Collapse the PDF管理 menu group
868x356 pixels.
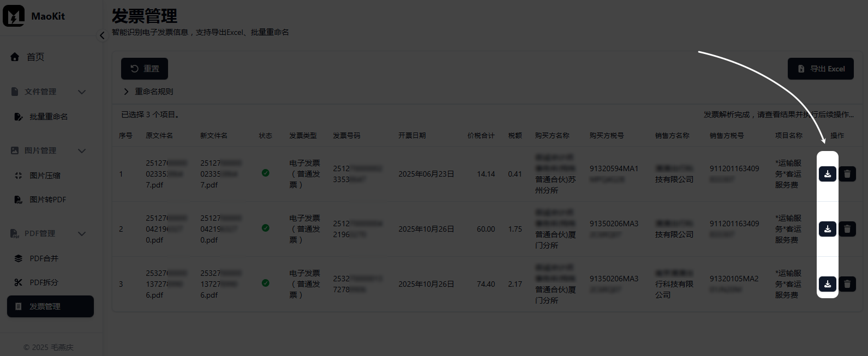[x=82, y=233]
